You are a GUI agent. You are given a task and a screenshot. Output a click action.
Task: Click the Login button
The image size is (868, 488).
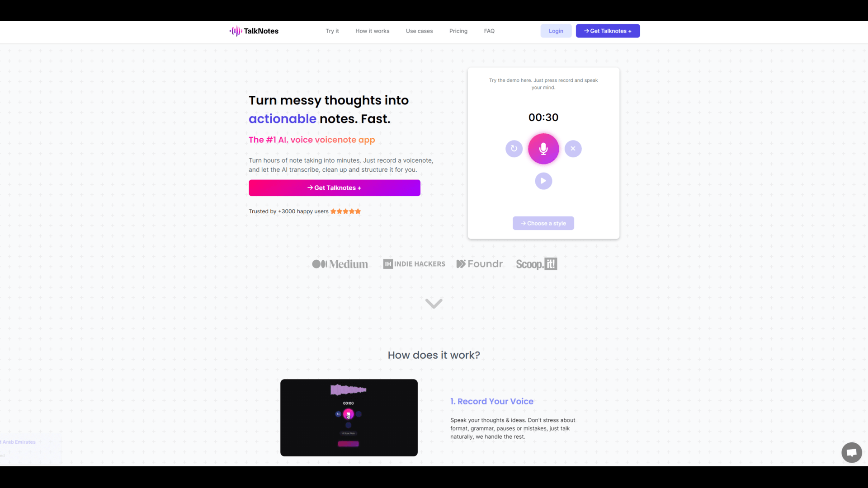pyautogui.click(x=556, y=31)
